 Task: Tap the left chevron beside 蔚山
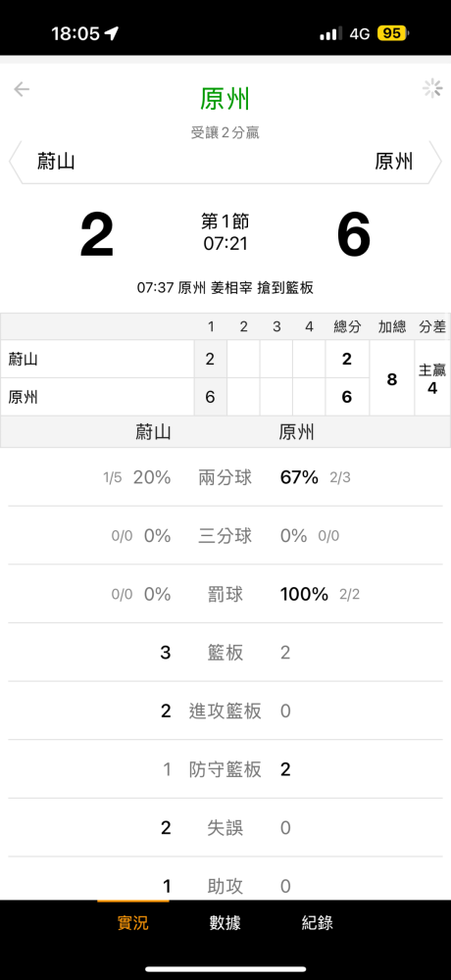15,162
